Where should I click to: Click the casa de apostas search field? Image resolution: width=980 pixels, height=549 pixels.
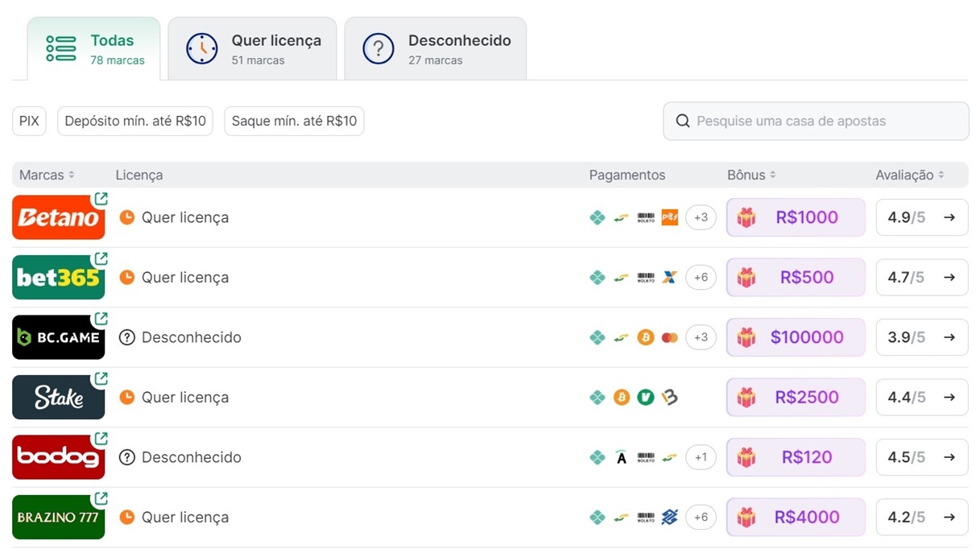816,122
